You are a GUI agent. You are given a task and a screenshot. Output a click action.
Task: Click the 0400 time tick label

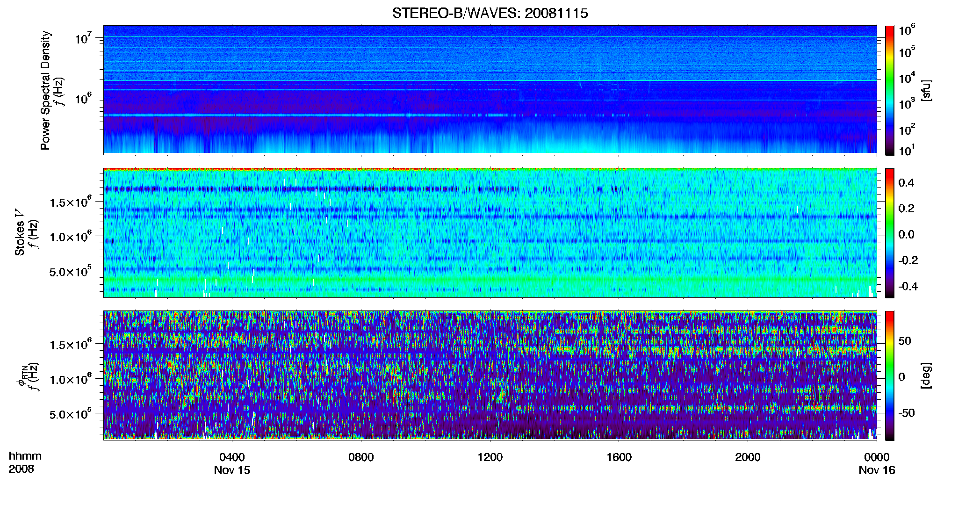pyautogui.click(x=232, y=457)
